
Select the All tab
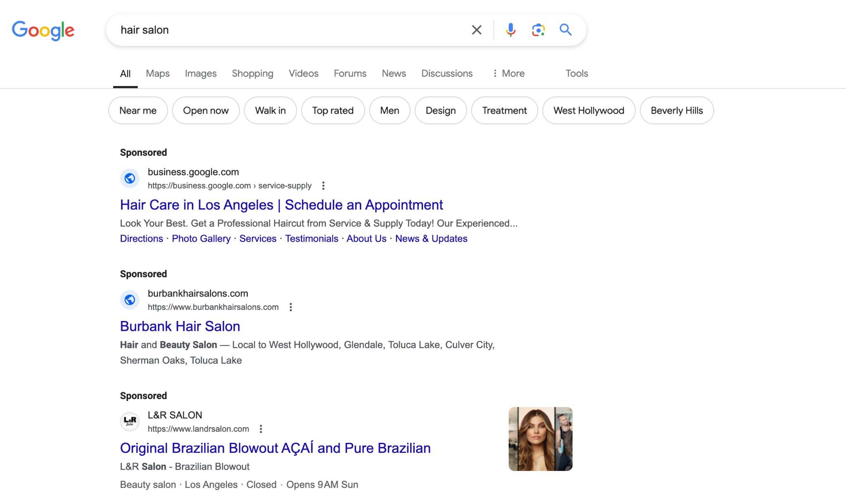pos(125,74)
